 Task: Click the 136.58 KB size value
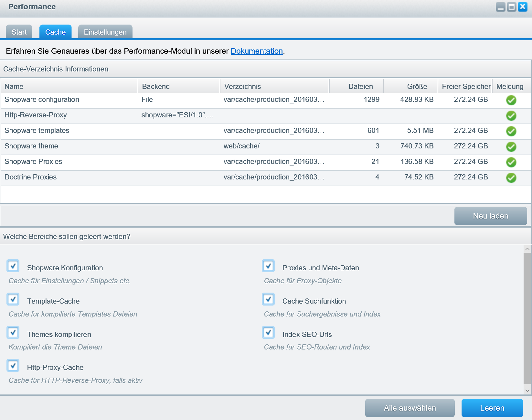point(417,162)
